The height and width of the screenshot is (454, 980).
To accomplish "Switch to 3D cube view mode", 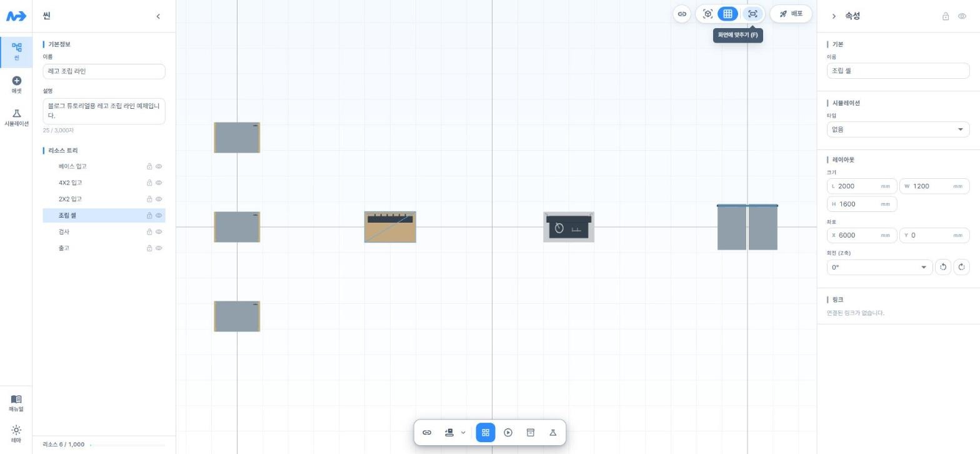I will coord(707,14).
